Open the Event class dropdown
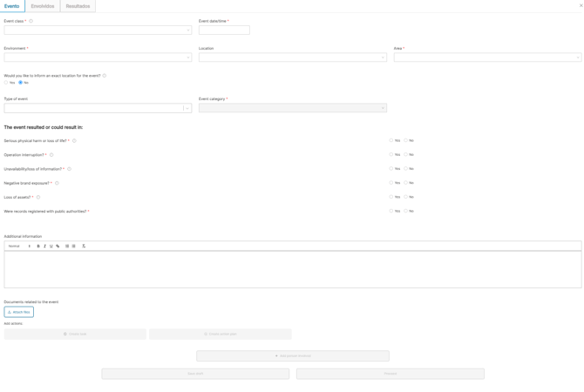584x392 pixels. 98,30
